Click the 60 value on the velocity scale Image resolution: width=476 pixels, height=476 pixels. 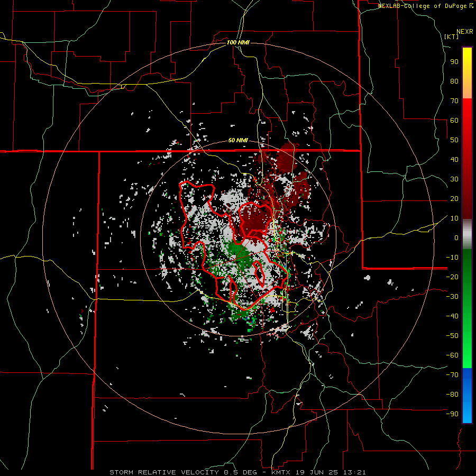(x=454, y=121)
